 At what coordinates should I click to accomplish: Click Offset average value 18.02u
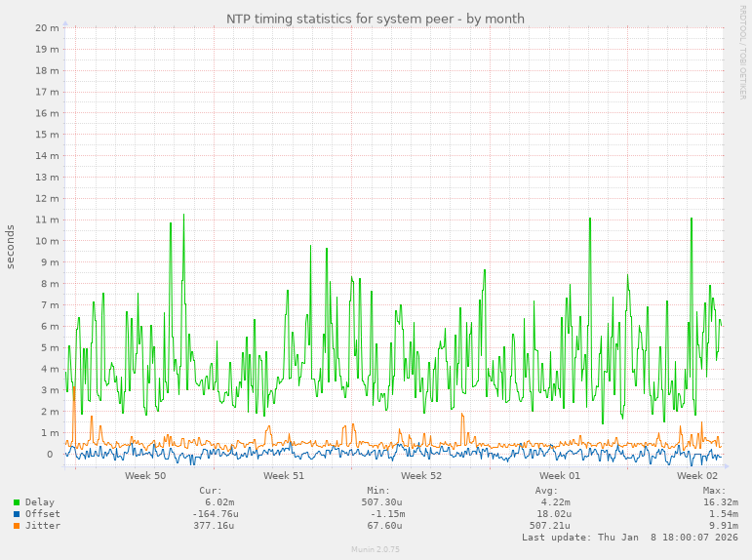(x=553, y=513)
